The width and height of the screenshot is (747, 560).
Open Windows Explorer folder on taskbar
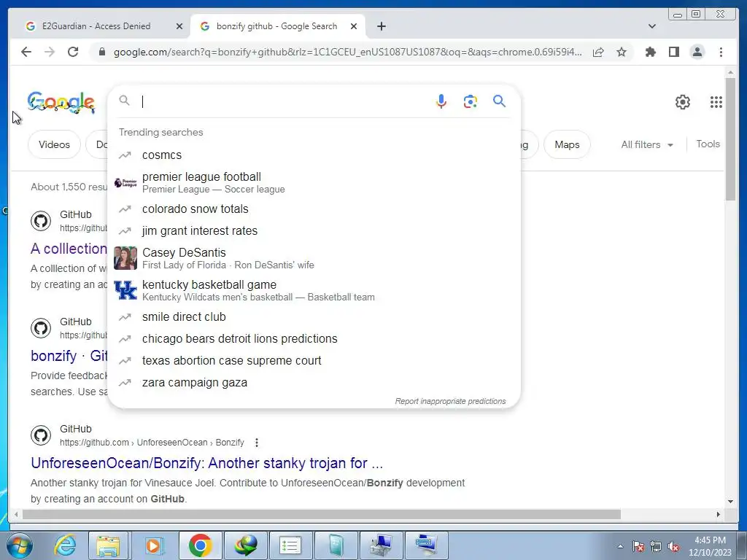(x=109, y=545)
